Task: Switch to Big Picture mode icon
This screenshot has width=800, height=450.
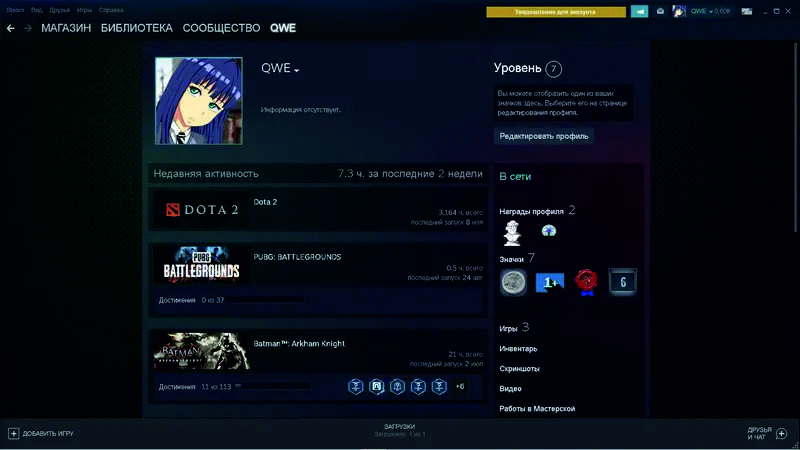Action: 746,11
